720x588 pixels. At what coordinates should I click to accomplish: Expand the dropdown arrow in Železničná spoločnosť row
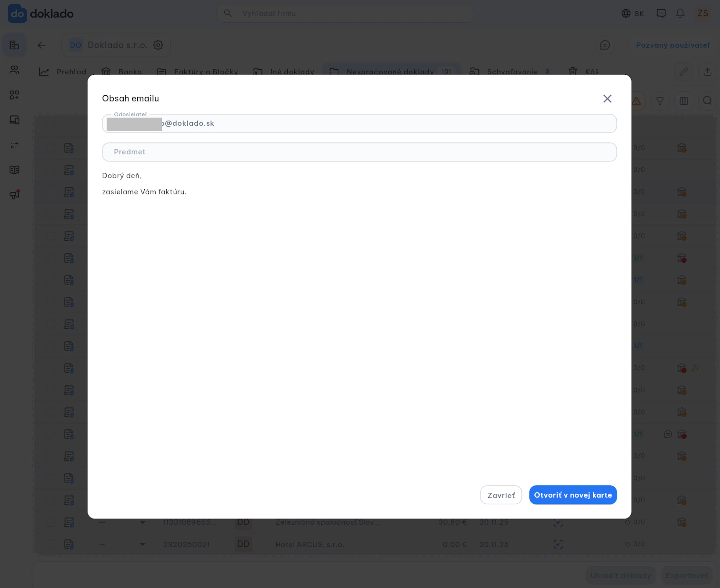[x=143, y=522]
